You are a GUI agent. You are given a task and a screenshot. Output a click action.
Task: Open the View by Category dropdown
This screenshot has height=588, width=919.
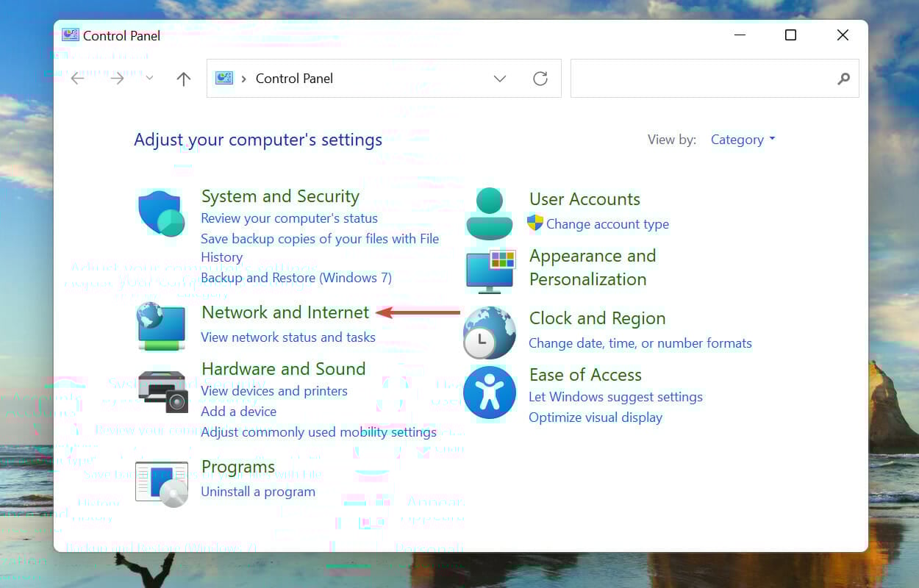(743, 140)
